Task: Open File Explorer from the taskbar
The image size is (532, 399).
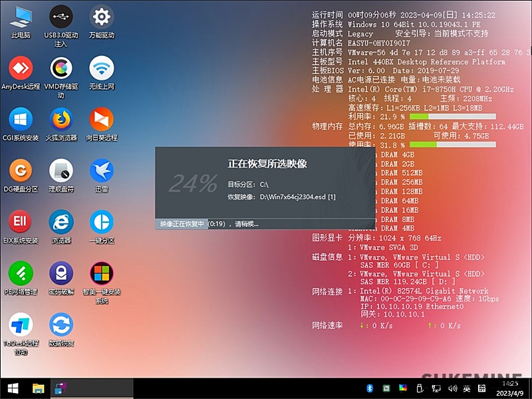Action: pyautogui.click(x=39, y=388)
